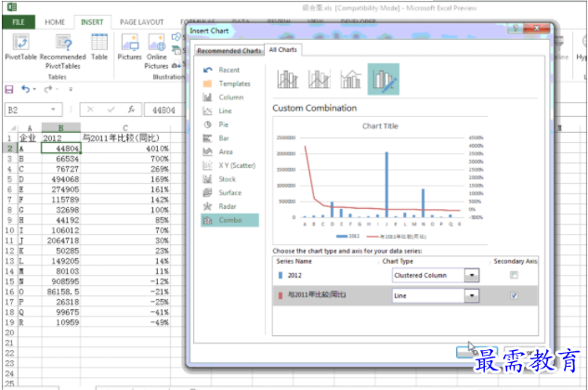Choose Pie chart category
Viewport: 588px width, 390px height.
224,124
